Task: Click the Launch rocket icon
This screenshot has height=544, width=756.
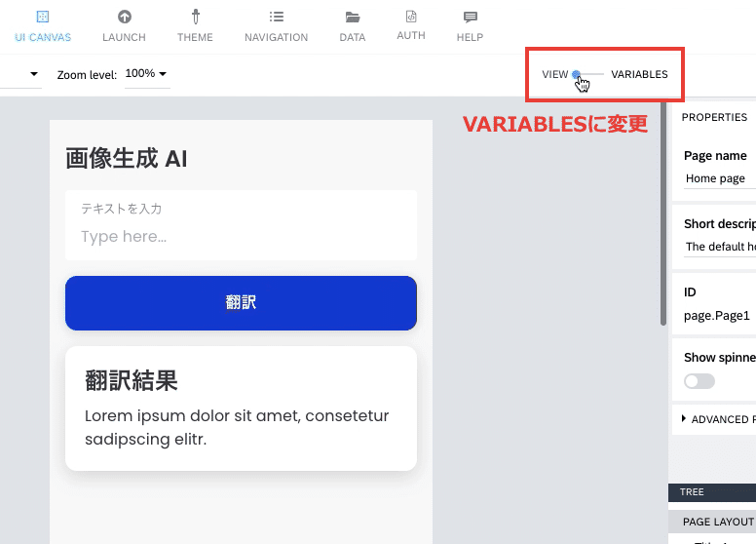Action: [x=125, y=17]
